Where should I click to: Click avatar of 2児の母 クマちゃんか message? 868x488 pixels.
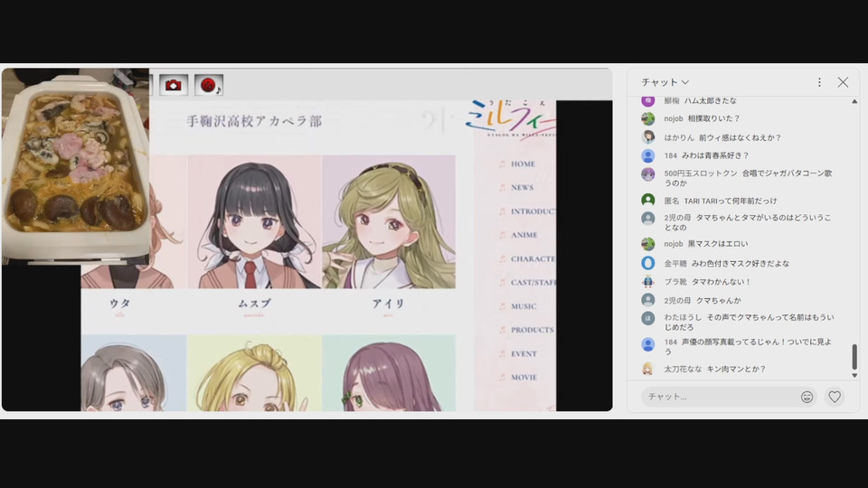pyautogui.click(x=647, y=300)
